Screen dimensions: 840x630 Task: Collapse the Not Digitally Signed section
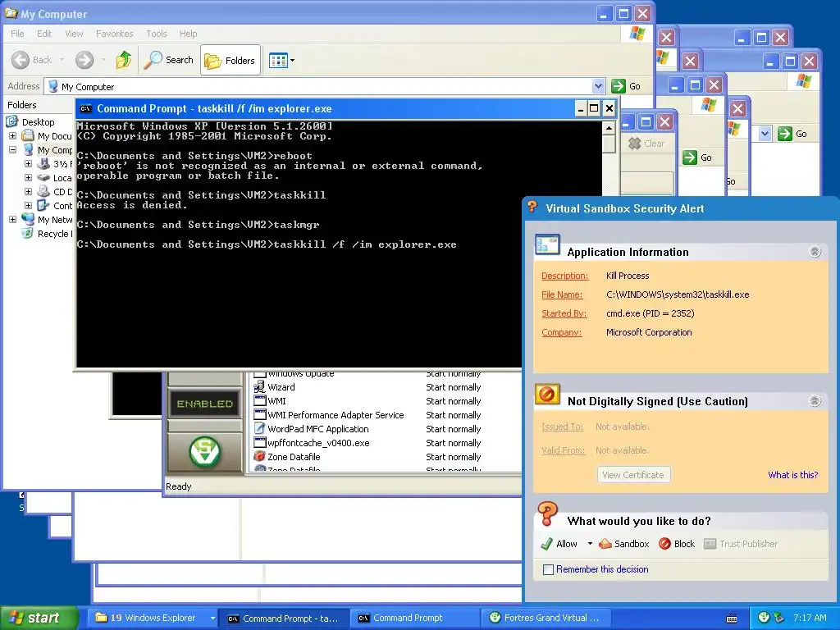coord(815,400)
